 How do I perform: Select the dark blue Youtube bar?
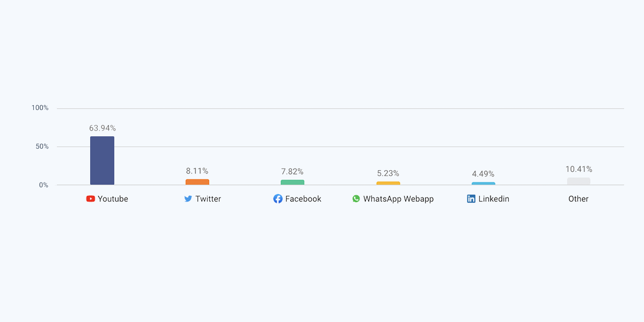[x=102, y=160]
